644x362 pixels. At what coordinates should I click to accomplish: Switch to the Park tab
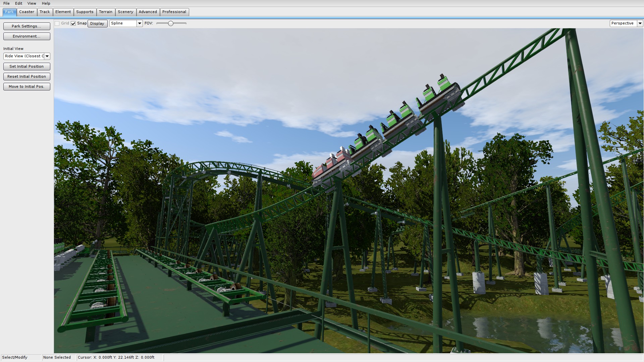(9, 12)
